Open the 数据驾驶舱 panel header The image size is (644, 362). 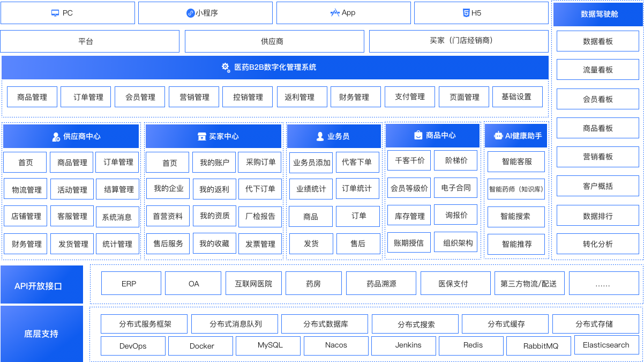(x=598, y=14)
